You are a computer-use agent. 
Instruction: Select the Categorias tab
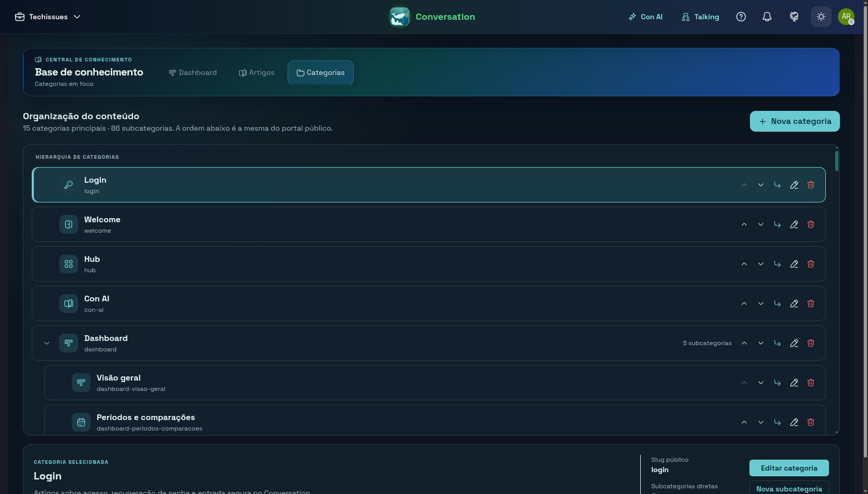[x=320, y=72]
